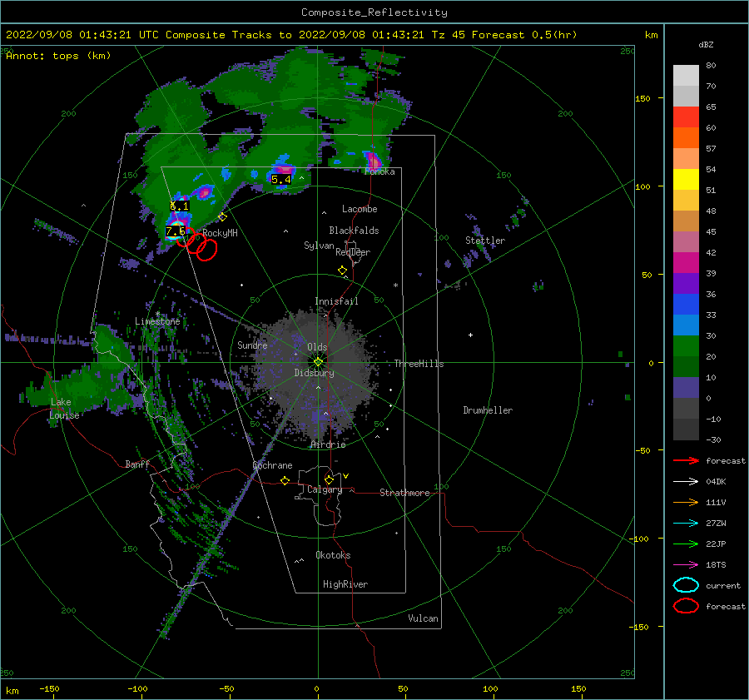The image size is (749, 700).
Task: Click the Limestone label
Action: (x=157, y=321)
